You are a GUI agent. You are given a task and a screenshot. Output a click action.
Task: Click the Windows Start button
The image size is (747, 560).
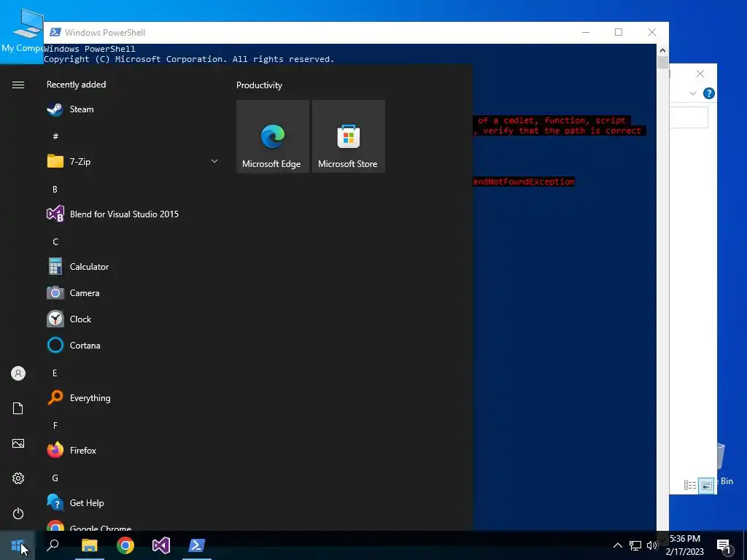pos(18,545)
